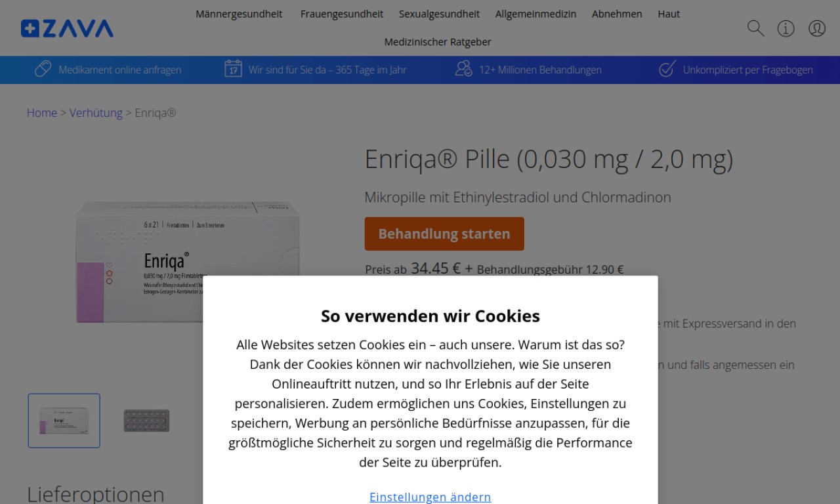The width and height of the screenshot is (840, 504).
Task: Select the Enriqa box thumbnail
Action: pos(64,421)
